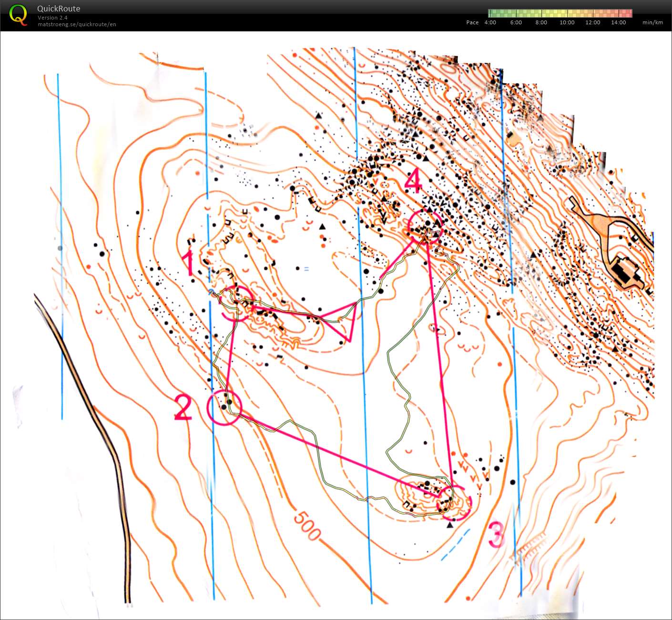Click the Version 2.4 label
This screenshot has width=672, height=620.
point(52,18)
